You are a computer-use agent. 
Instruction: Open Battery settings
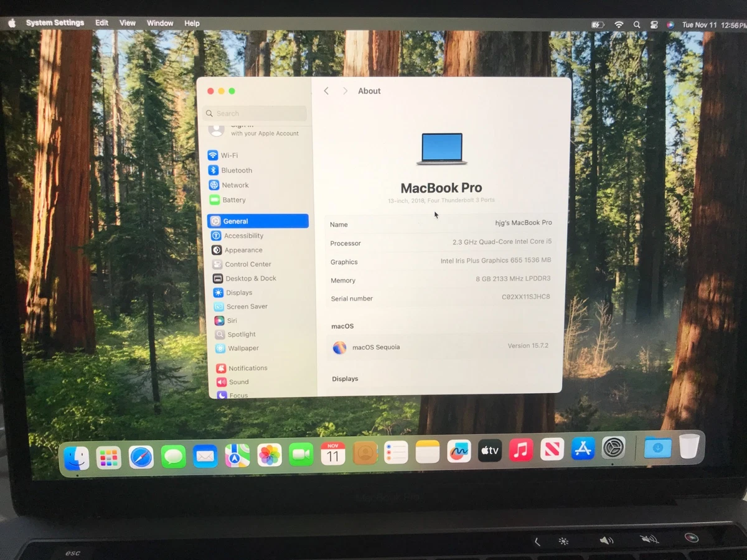pyautogui.click(x=233, y=199)
